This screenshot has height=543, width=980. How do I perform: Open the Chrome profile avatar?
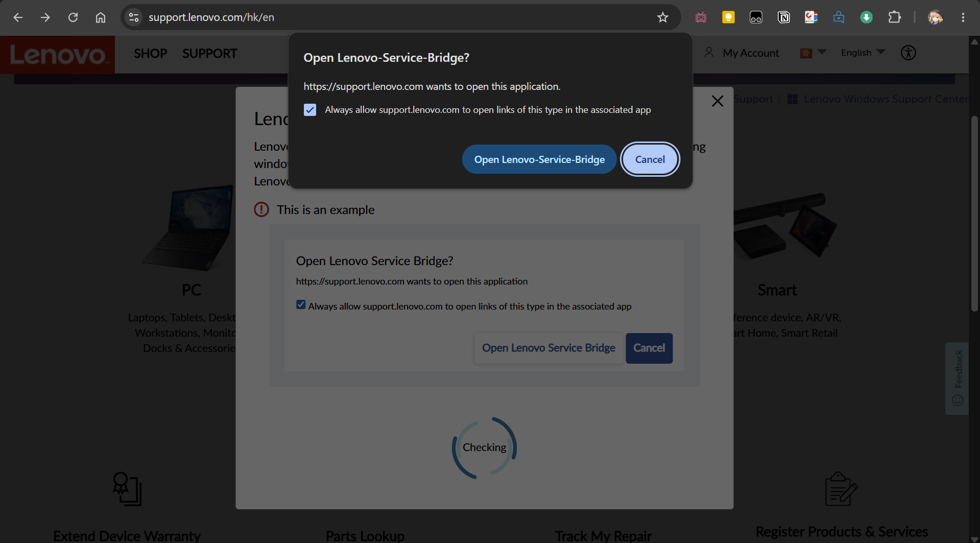point(935,17)
